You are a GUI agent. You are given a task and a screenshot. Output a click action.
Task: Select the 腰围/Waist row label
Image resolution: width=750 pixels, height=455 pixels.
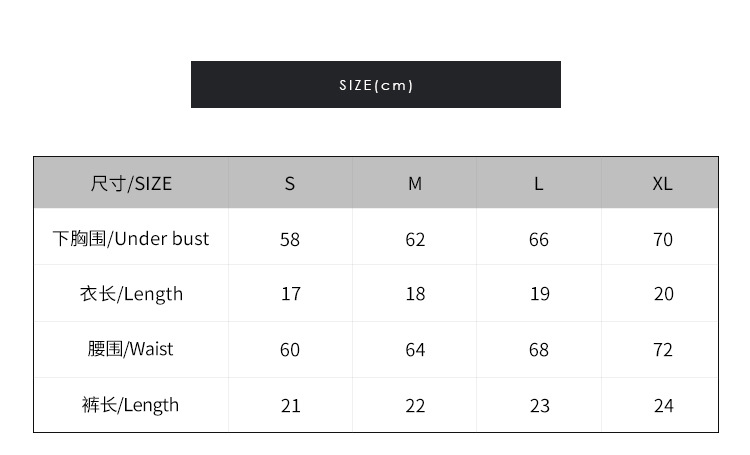click(131, 349)
